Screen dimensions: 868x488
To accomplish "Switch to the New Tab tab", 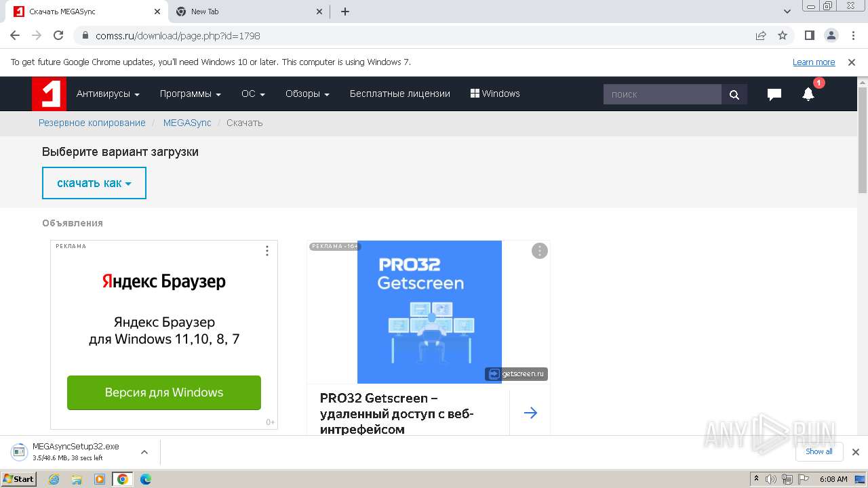I will click(248, 12).
